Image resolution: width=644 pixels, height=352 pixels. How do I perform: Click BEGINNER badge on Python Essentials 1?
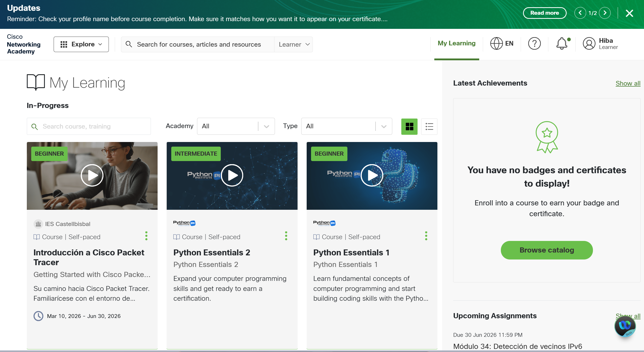[329, 154]
